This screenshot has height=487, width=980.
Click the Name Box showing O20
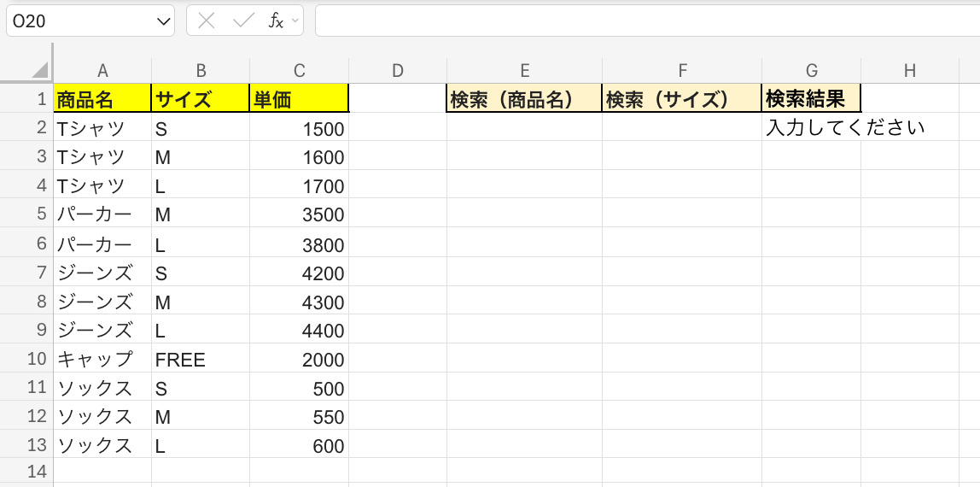click(90, 21)
